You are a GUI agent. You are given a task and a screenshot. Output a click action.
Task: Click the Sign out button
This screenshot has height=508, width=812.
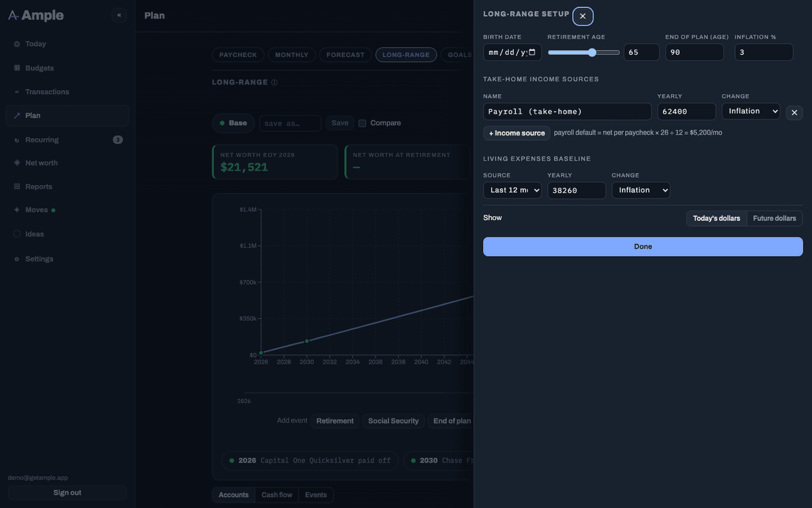[67, 492]
